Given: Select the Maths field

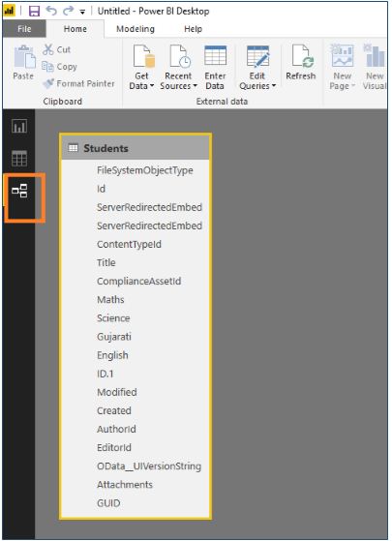Looking at the screenshot, I should coord(110,299).
